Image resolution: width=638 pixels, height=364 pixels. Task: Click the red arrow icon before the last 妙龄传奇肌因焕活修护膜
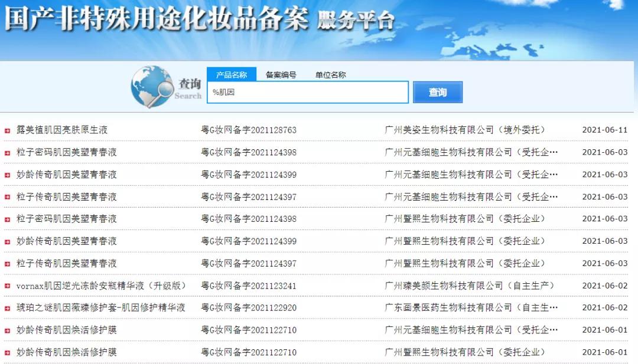7,352
